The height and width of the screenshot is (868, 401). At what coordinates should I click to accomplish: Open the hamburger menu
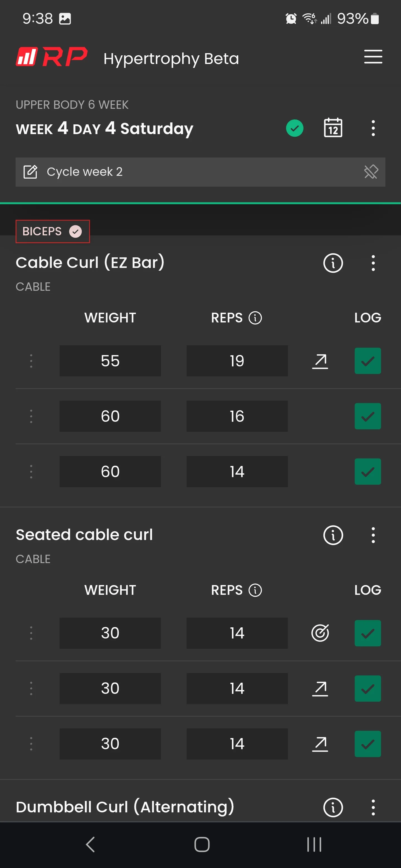point(373,56)
